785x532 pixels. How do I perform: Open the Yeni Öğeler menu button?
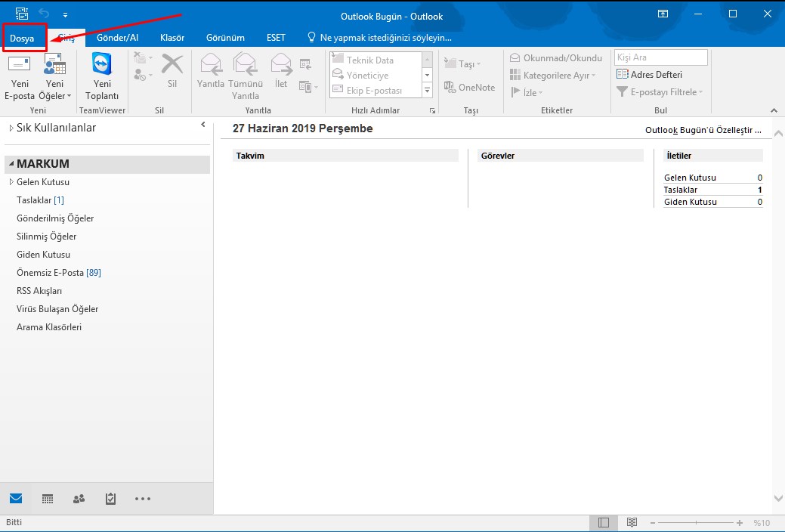coord(54,76)
